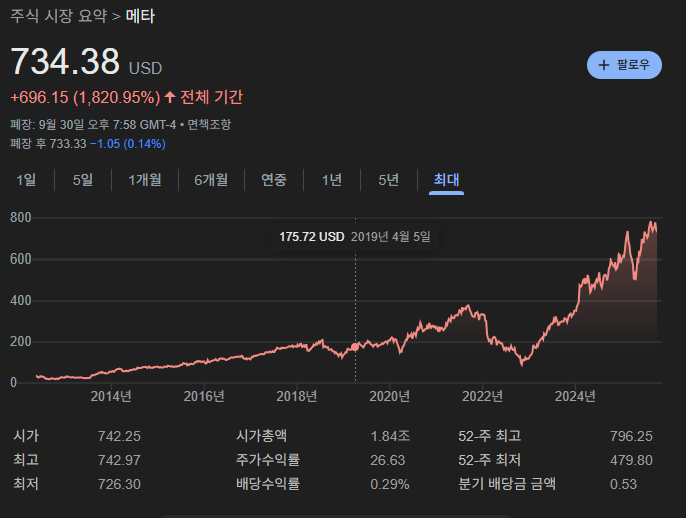This screenshot has height=518, width=686.
Task: Click the 800 y-axis label
Action: pyautogui.click(x=21, y=217)
